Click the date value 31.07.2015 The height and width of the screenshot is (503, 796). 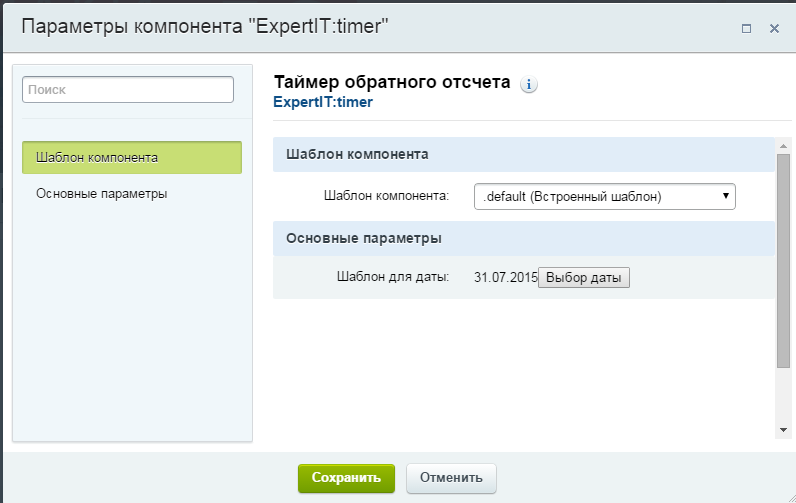[505, 277]
